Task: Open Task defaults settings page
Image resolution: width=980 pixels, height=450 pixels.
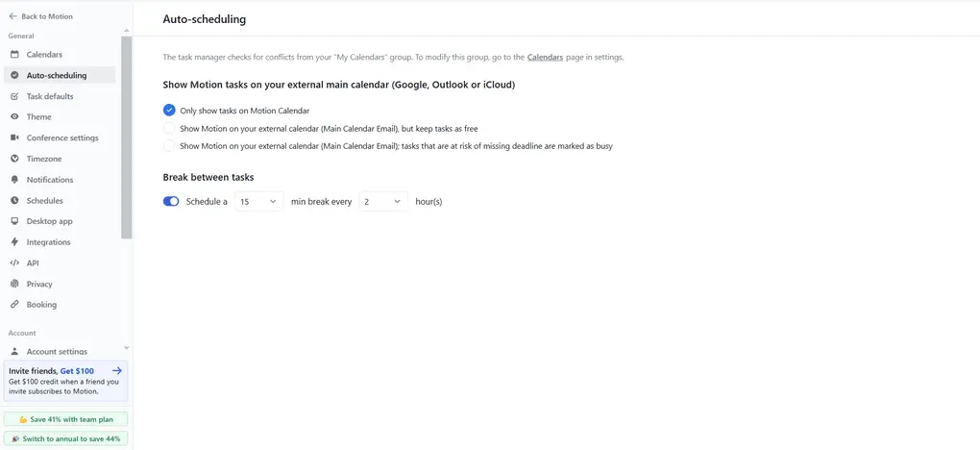Action: (60, 96)
